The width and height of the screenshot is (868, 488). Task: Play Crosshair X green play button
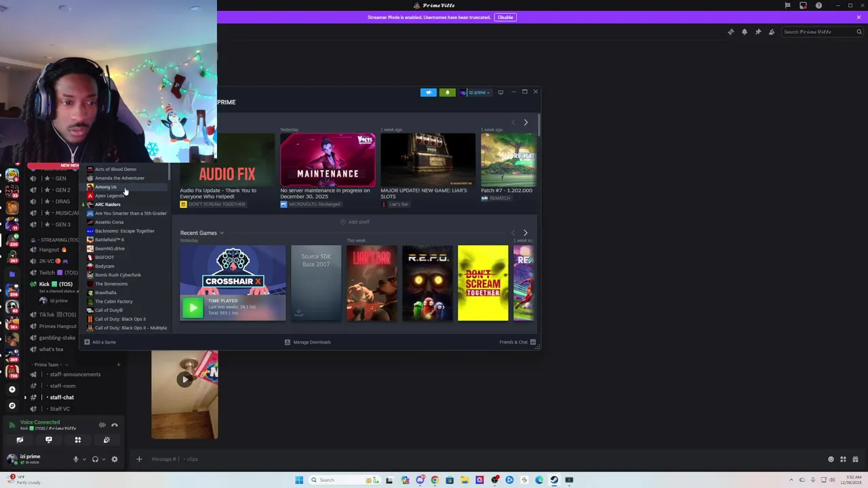click(193, 308)
